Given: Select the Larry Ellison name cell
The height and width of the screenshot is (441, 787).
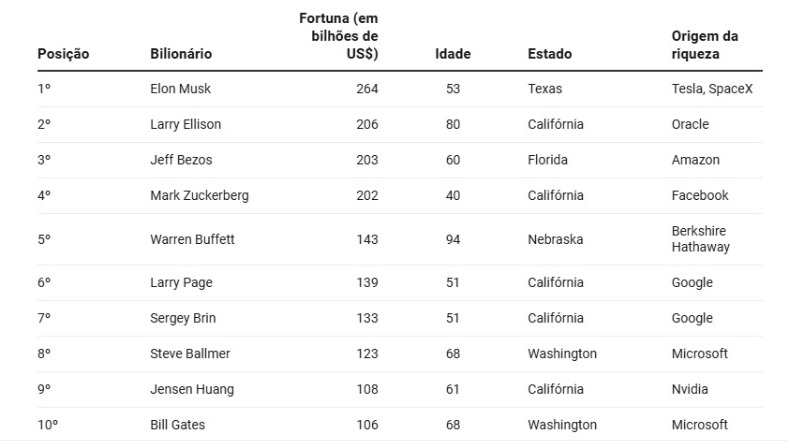Looking at the screenshot, I should 185,125.
